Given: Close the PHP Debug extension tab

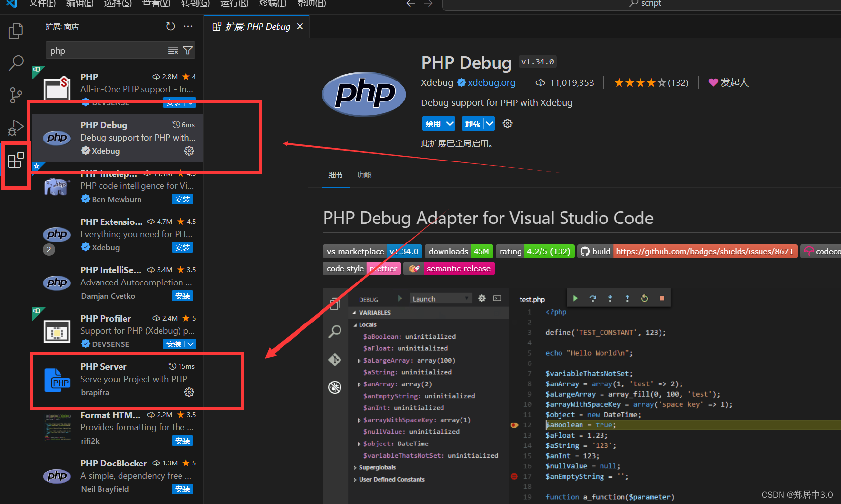Looking at the screenshot, I should tap(300, 26).
